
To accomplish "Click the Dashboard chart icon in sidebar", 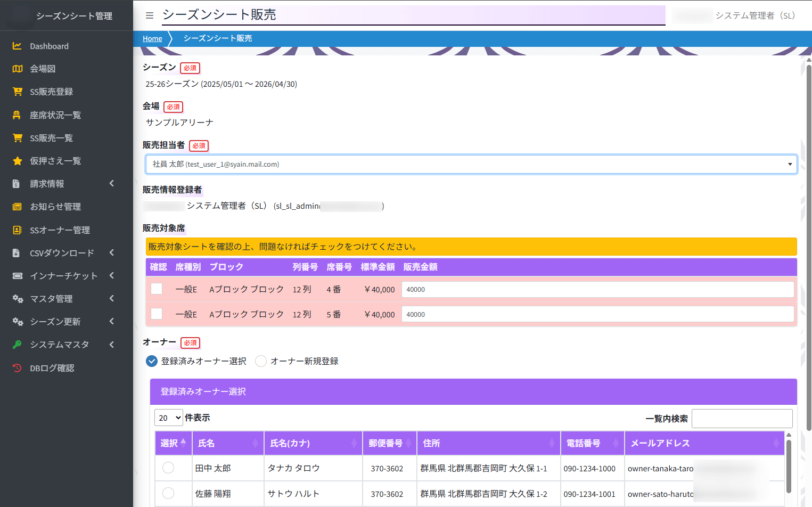I will pos(17,46).
